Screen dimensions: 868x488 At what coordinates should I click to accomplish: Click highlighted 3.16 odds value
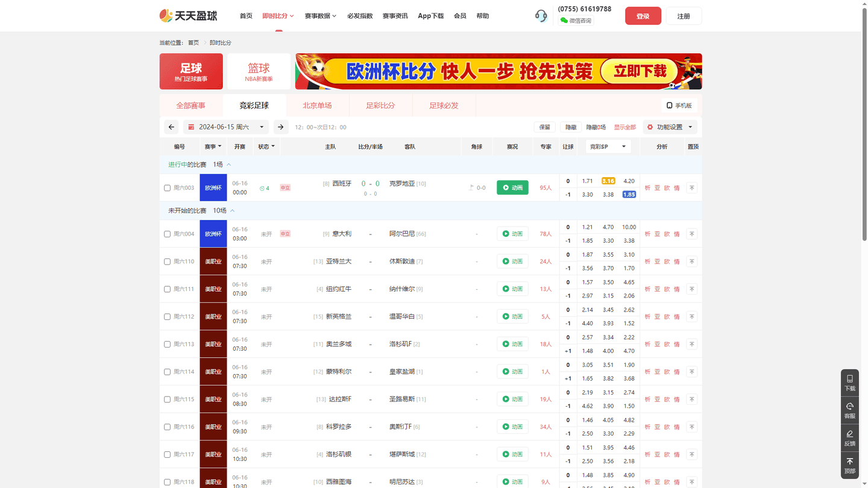tap(608, 181)
